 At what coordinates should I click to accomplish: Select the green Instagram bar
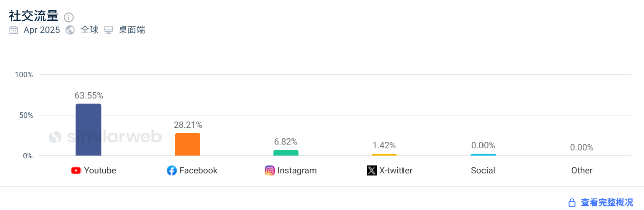click(x=286, y=153)
